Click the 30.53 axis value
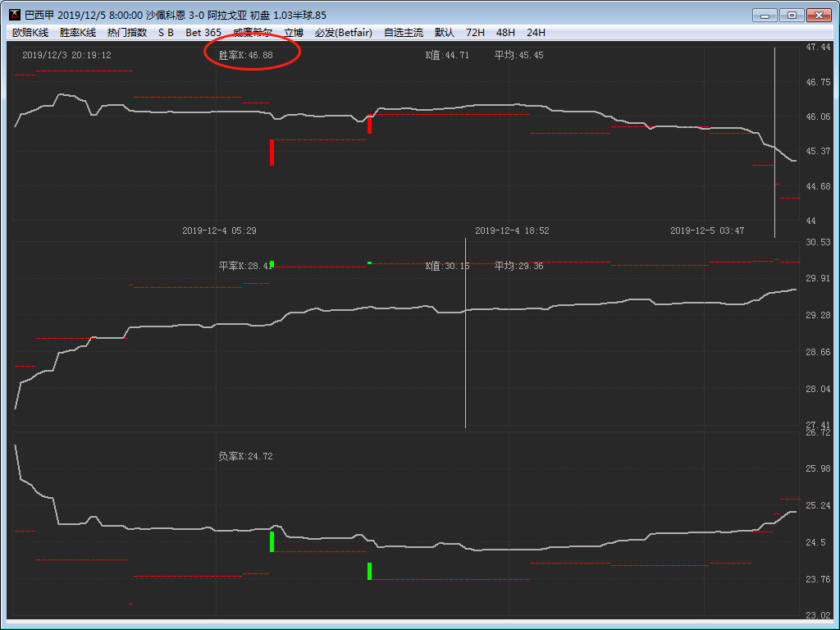 (818, 242)
